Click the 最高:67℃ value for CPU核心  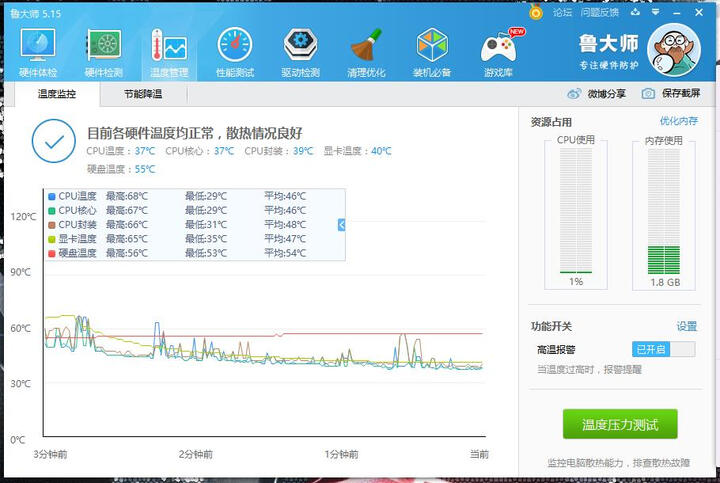coord(127,211)
